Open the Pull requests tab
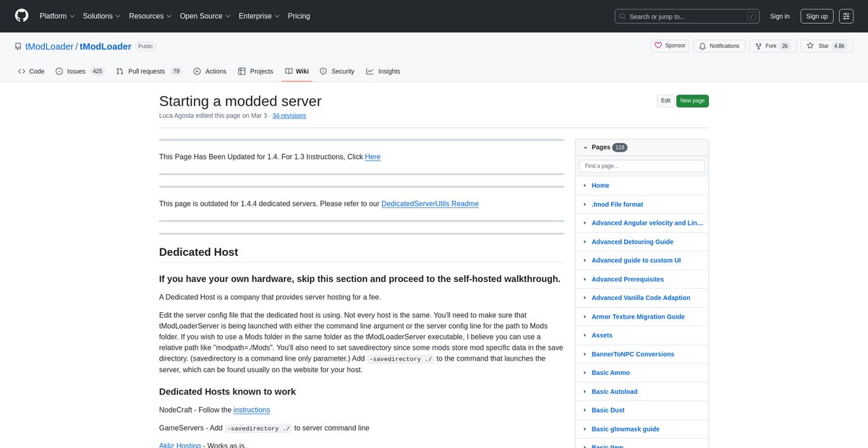The width and height of the screenshot is (868, 448). tap(150, 72)
